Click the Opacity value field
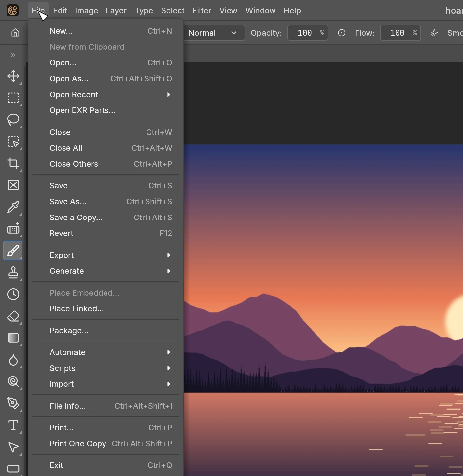The width and height of the screenshot is (463, 476). point(308,33)
